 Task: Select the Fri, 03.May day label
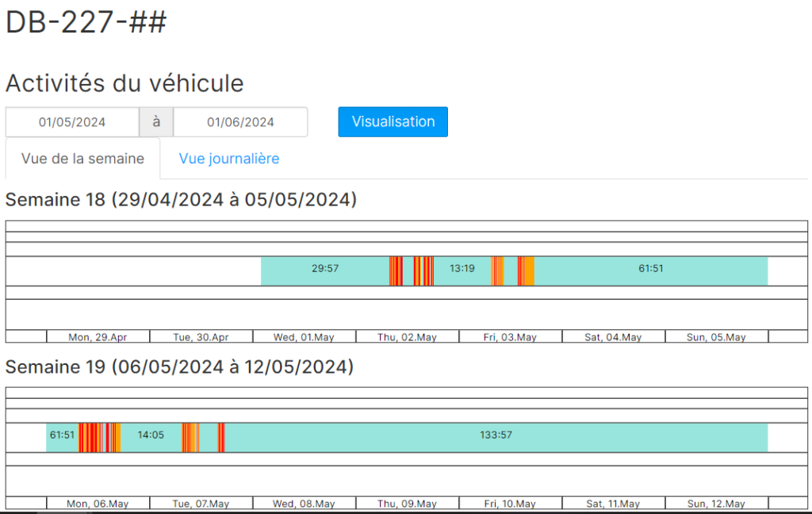[510, 337]
